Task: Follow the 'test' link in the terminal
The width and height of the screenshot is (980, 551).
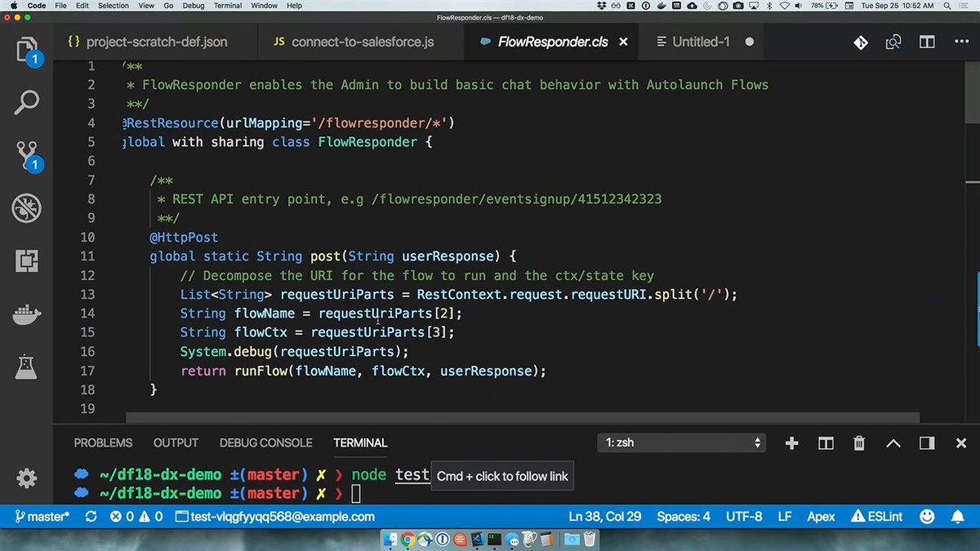Action: (411, 474)
